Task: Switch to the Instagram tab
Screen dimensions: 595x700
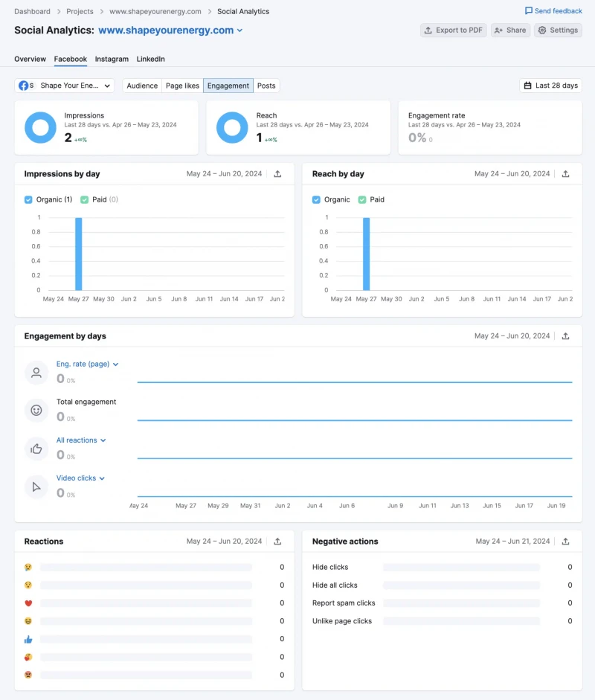Action: [112, 59]
